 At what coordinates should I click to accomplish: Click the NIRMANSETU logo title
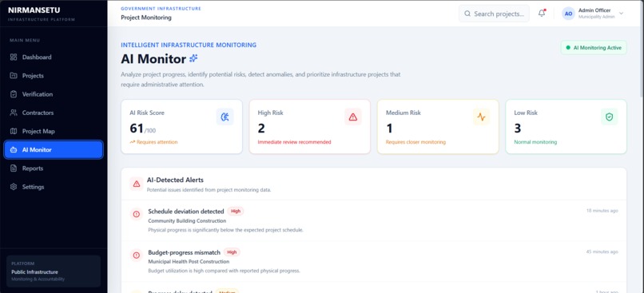point(34,10)
